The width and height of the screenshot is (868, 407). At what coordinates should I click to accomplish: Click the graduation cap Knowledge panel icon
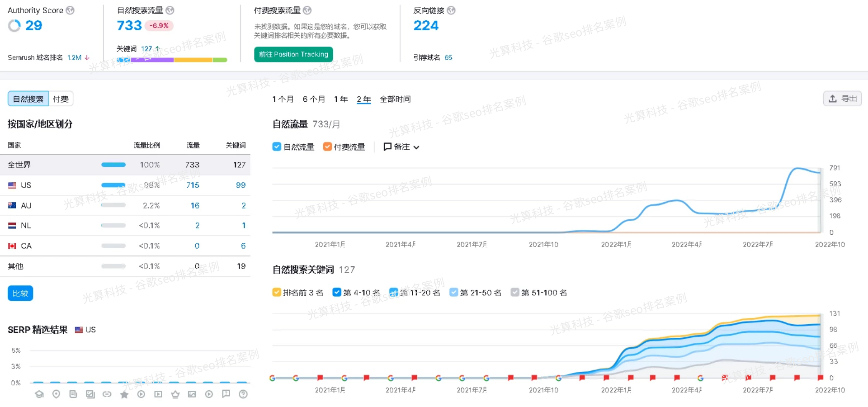[x=39, y=394]
